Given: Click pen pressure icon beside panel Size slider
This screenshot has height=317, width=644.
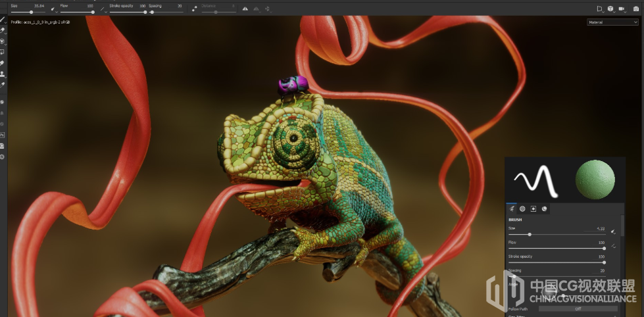Looking at the screenshot, I should click(613, 232).
